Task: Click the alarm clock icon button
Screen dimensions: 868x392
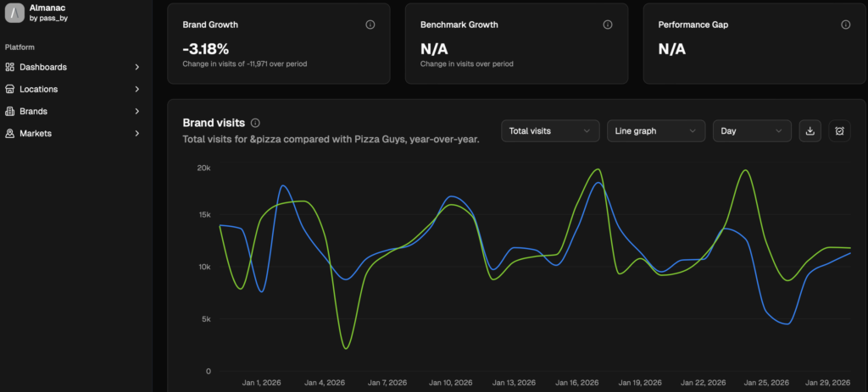Action: [839, 131]
